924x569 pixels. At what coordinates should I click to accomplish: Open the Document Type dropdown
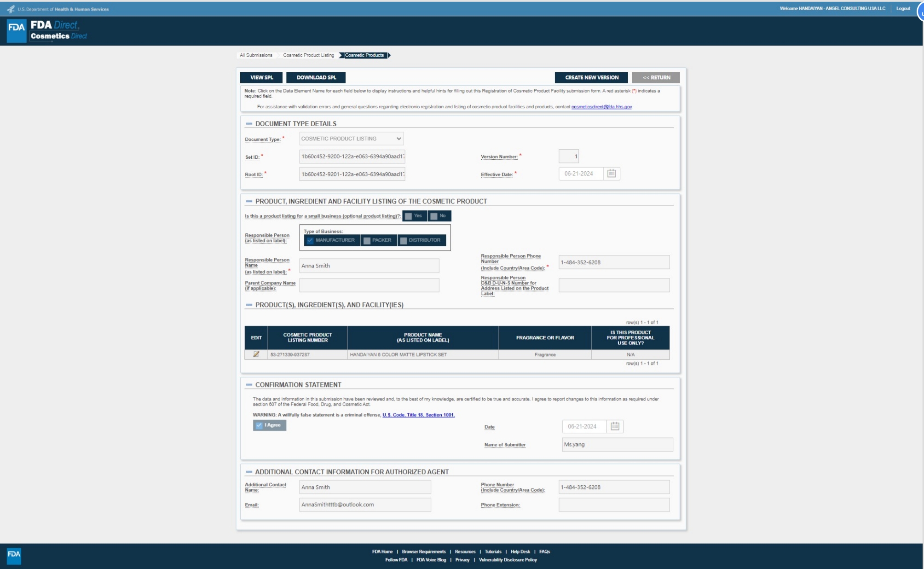click(352, 139)
